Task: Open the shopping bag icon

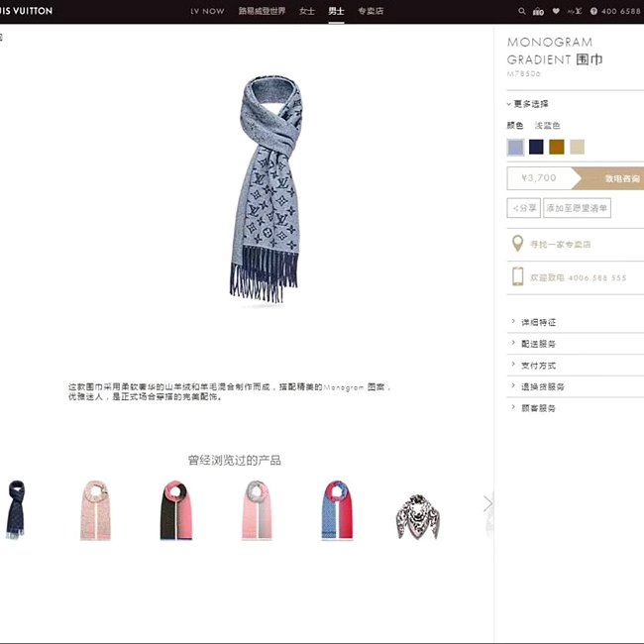Action: (538, 12)
